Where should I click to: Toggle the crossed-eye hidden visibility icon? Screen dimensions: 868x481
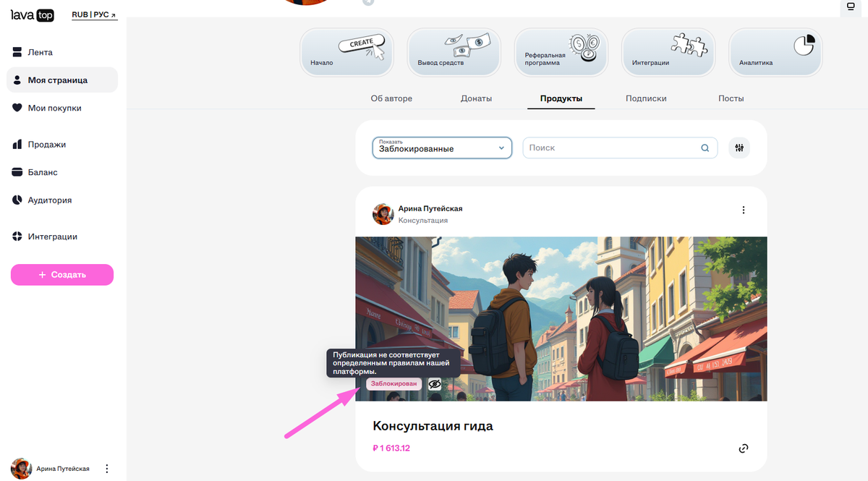(434, 384)
